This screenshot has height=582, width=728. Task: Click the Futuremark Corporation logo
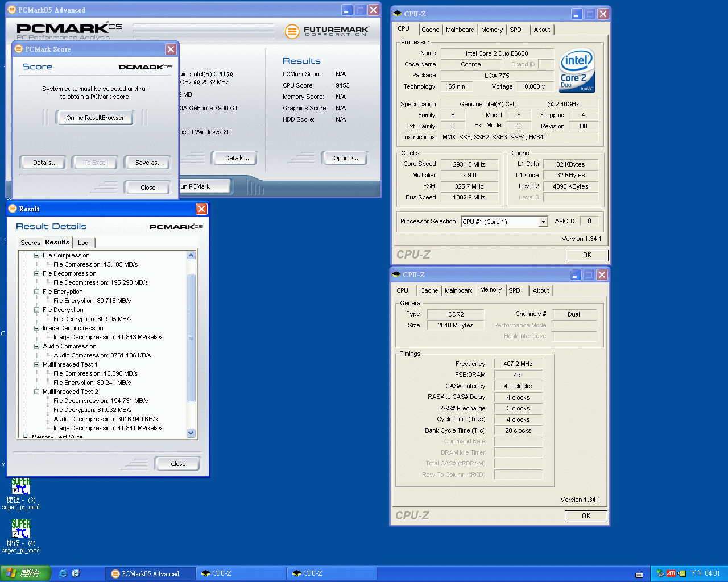pos(327,31)
